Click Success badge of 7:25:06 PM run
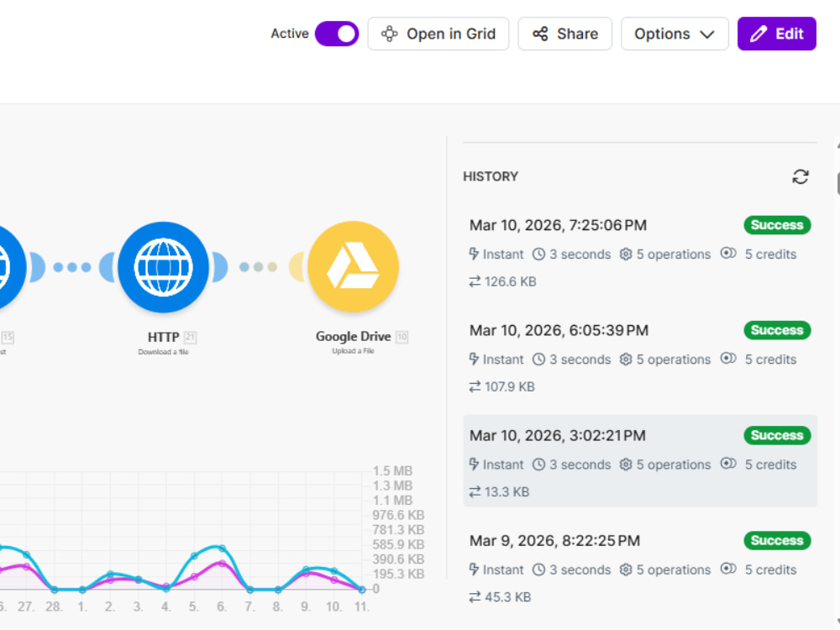The image size is (840, 630). 777,225
